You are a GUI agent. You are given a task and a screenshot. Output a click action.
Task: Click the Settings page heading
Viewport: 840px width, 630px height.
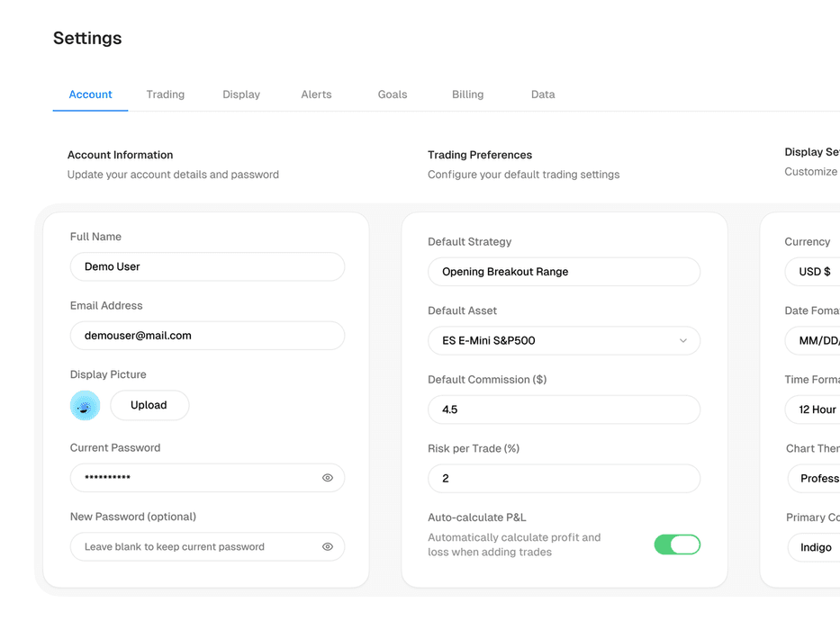coord(87,38)
